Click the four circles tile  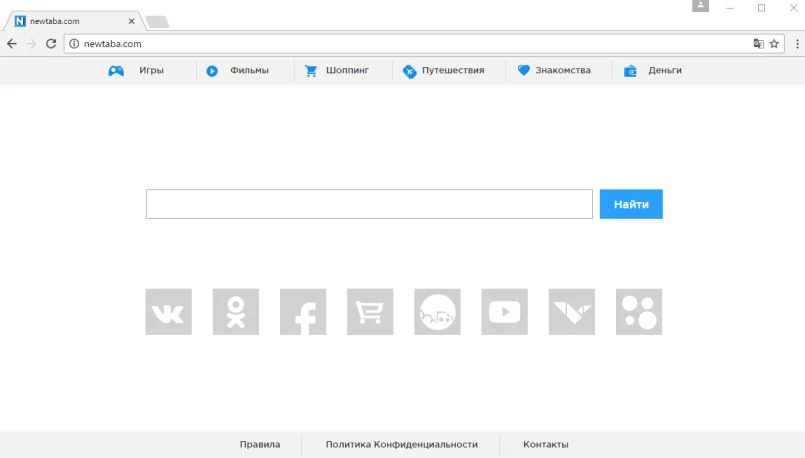tap(639, 312)
